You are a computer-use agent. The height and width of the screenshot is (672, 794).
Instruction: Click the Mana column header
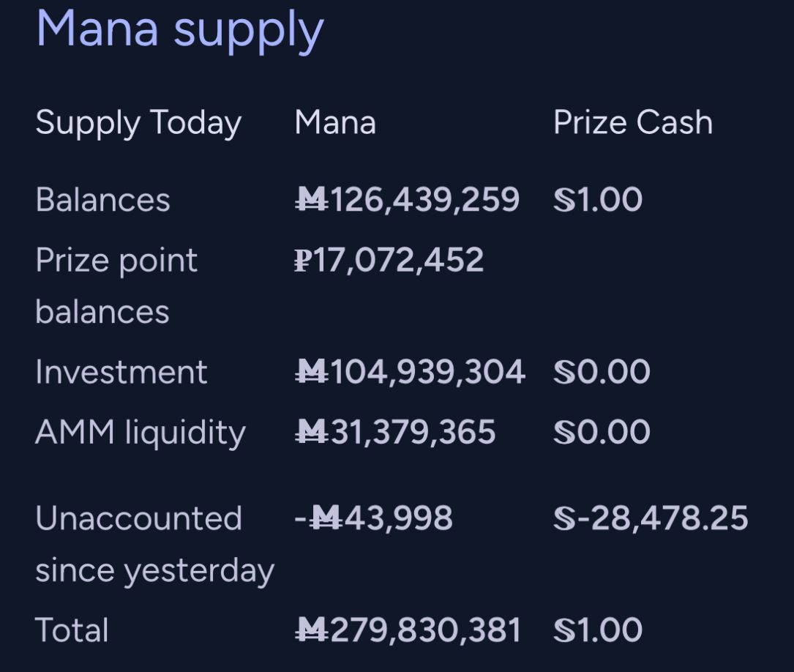click(335, 122)
